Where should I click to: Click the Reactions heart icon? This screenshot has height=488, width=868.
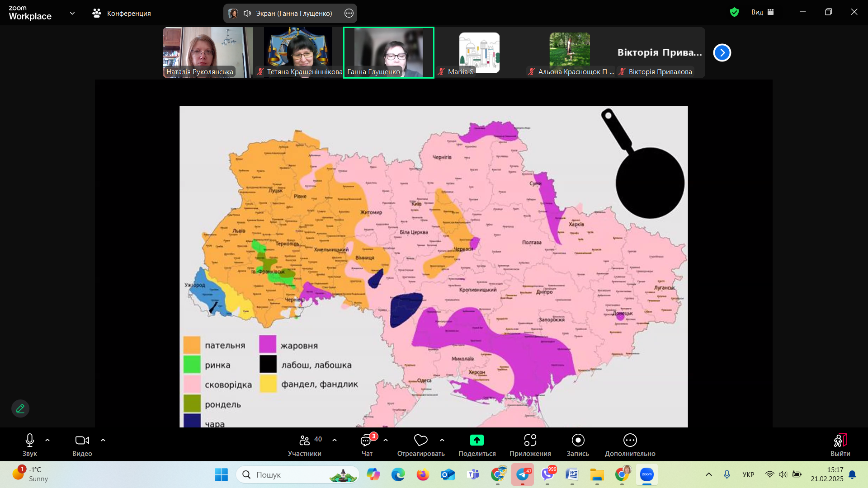pyautogui.click(x=420, y=441)
